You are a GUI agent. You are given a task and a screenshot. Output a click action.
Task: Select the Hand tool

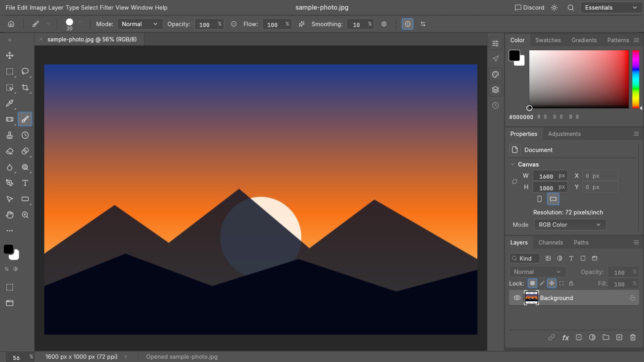(x=10, y=215)
